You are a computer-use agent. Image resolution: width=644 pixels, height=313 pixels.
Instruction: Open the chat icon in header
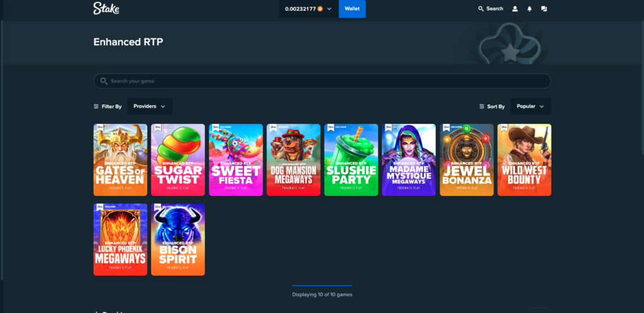(x=544, y=9)
